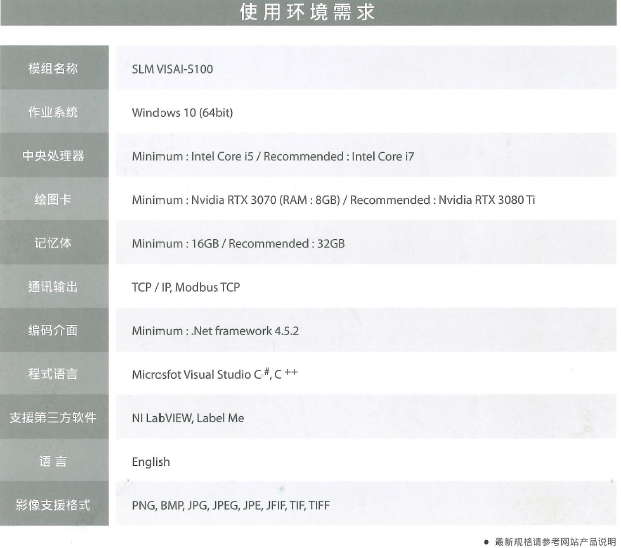Viewport: 621px width, 548px height.
Task: Click the 最新规格请参考网站产品说明 footnote
Action: pos(554,541)
